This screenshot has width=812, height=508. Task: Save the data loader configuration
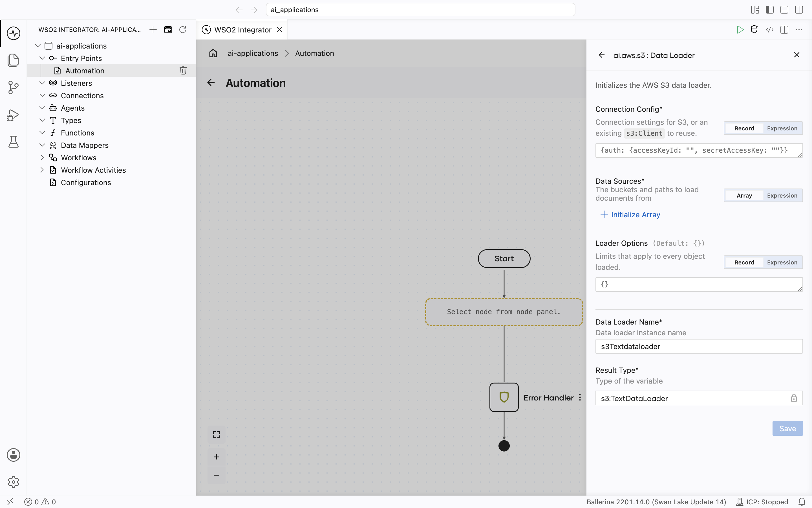[787, 428]
